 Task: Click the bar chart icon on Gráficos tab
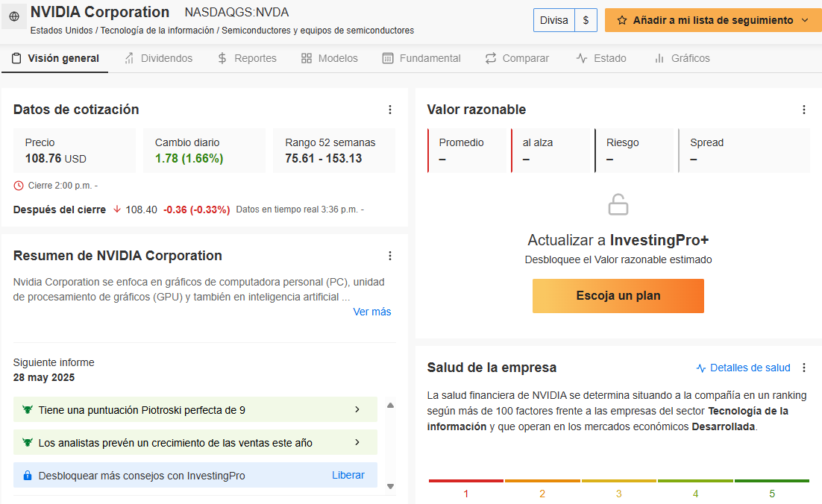pyautogui.click(x=659, y=58)
